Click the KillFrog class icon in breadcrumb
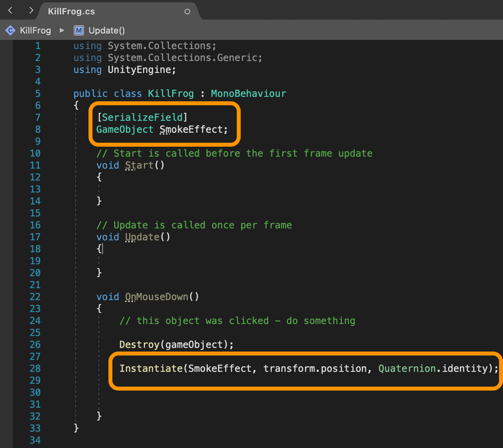 pyautogui.click(x=10, y=31)
